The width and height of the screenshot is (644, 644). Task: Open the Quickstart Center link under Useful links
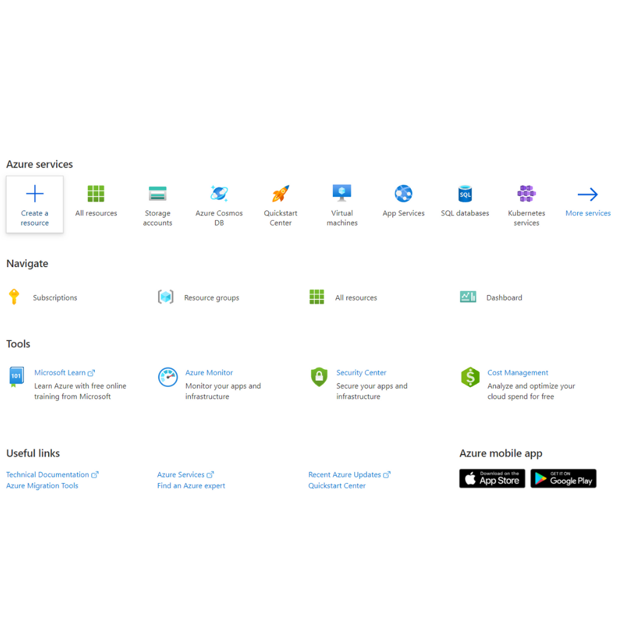point(337,485)
